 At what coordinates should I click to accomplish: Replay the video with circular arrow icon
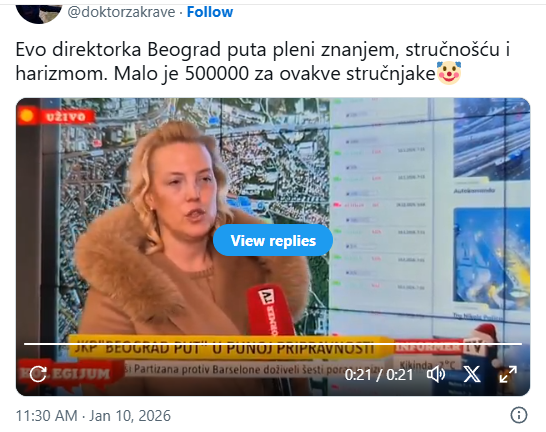pyautogui.click(x=38, y=374)
